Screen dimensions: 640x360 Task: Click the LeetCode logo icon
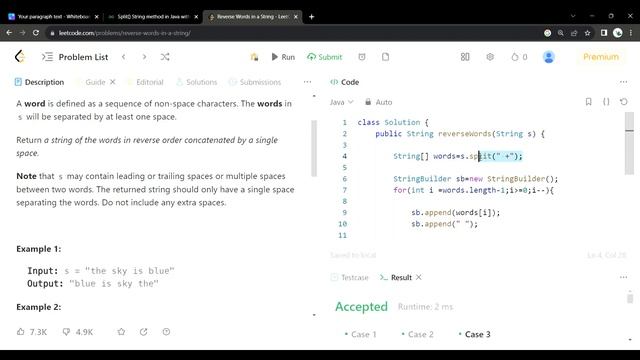(20, 57)
